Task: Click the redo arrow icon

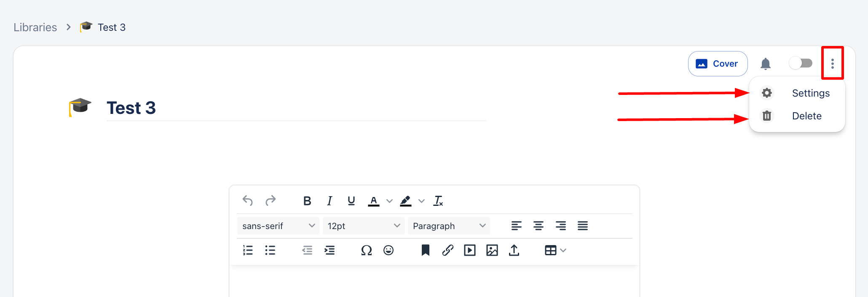Action: tap(271, 201)
